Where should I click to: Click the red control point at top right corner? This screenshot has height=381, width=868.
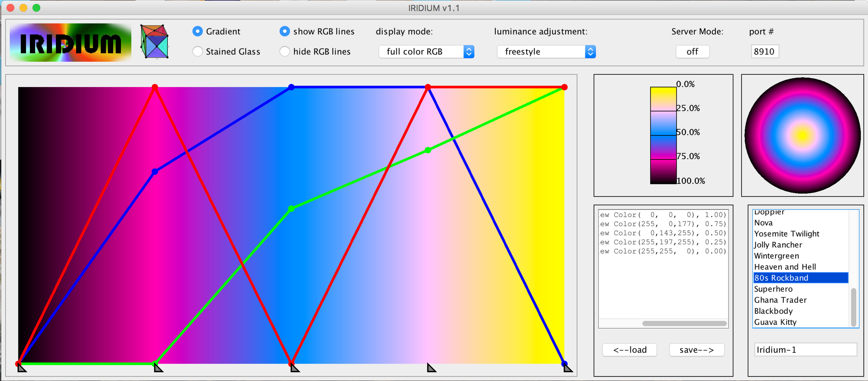tap(565, 87)
